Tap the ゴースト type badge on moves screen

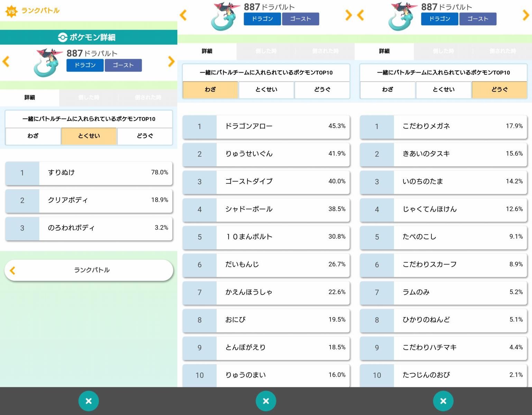[x=300, y=19]
